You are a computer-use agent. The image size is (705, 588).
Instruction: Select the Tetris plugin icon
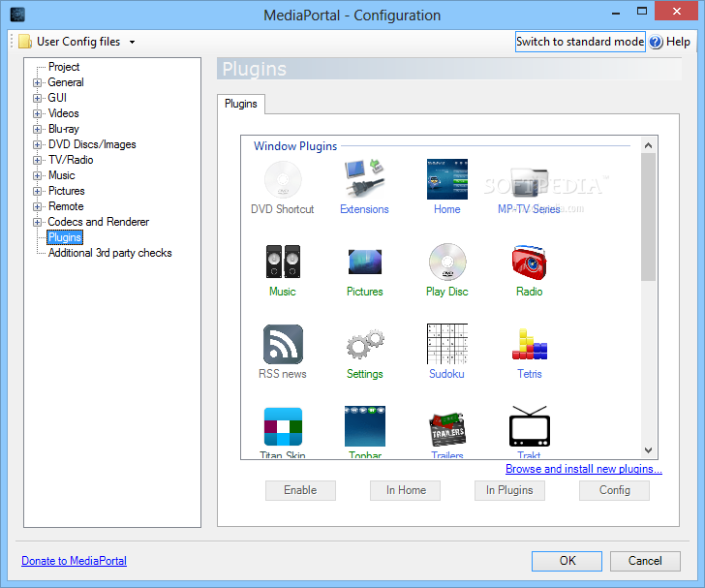529,344
